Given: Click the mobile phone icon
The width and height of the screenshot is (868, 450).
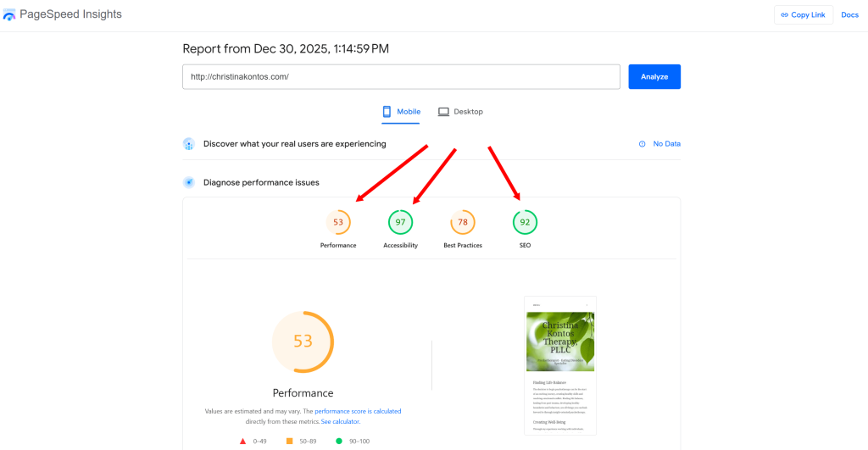Looking at the screenshot, I should click(x=387, y=112).
